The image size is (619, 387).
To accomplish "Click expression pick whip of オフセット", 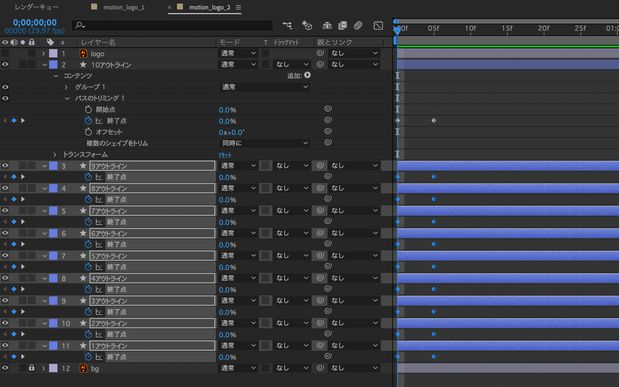I will 328,131.
